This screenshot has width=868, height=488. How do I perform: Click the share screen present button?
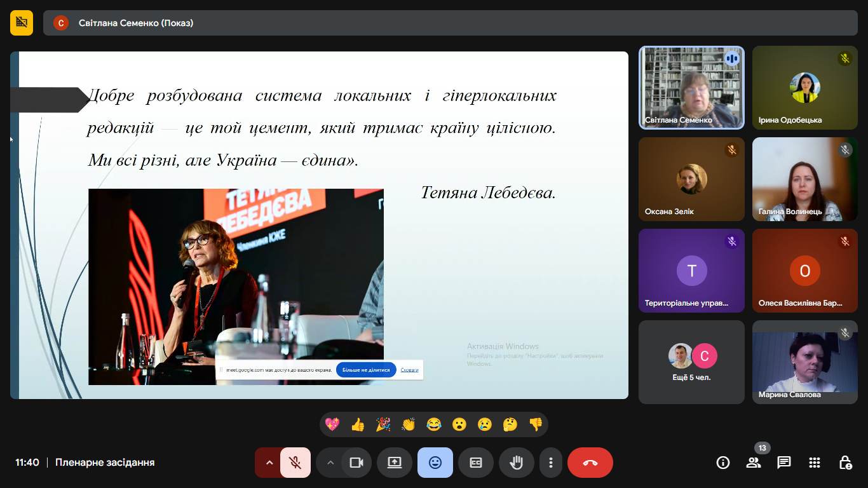[395, 463]
